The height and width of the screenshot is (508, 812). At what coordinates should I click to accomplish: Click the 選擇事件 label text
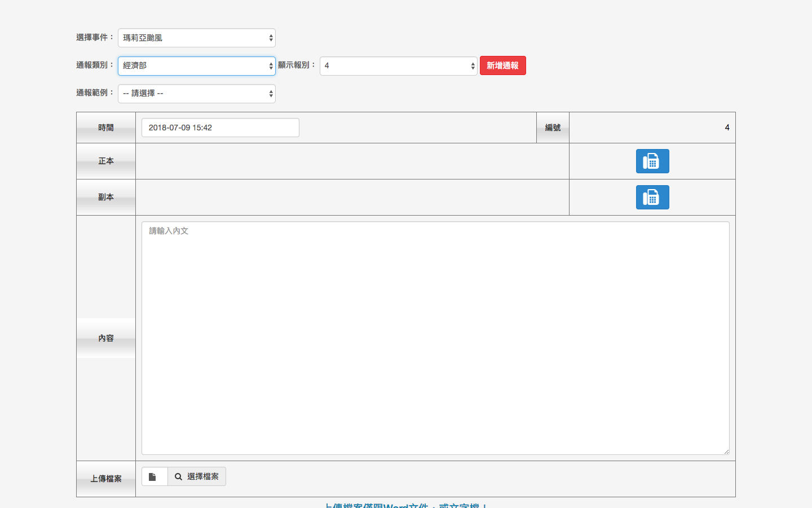coord(95,37)
